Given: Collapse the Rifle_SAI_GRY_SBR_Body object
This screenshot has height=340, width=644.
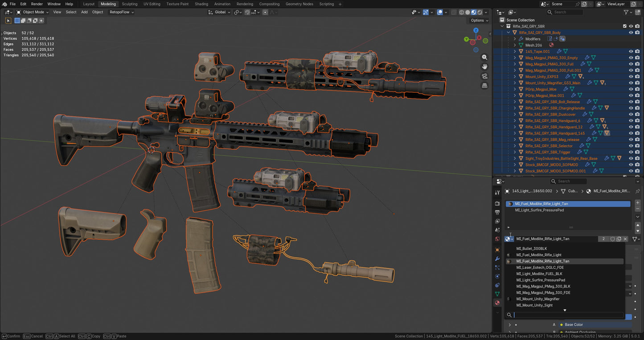Looking at the screenshot, I should [508, 33].
